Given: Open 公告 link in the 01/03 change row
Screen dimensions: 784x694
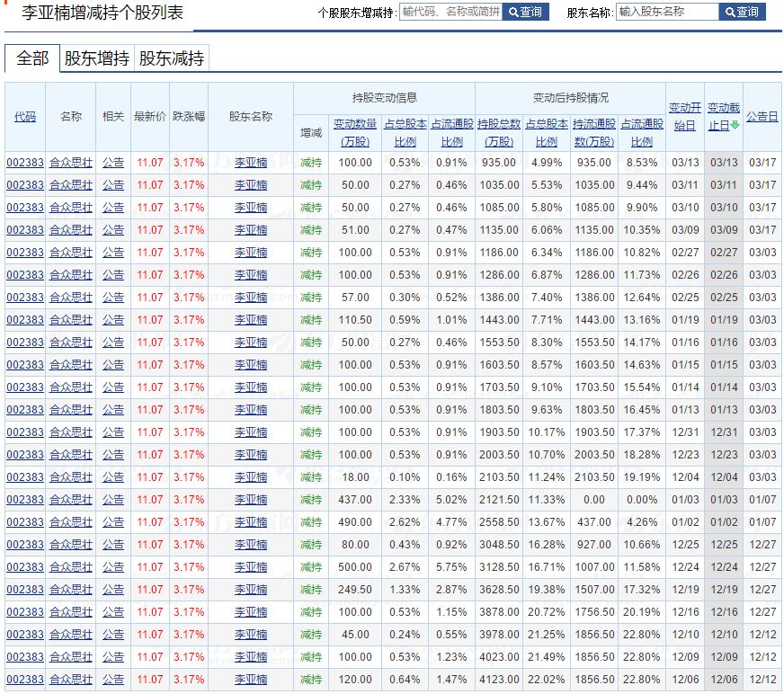Looking at the screenshot, I should (113, 500).
